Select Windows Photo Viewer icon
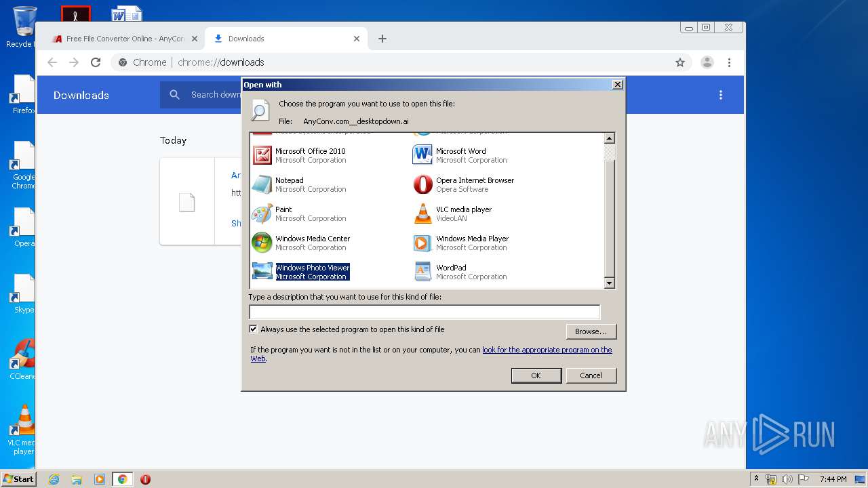 tap(262, 272)
